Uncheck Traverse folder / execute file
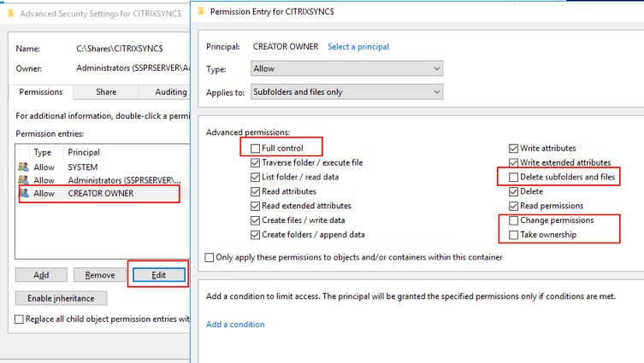 256,163
